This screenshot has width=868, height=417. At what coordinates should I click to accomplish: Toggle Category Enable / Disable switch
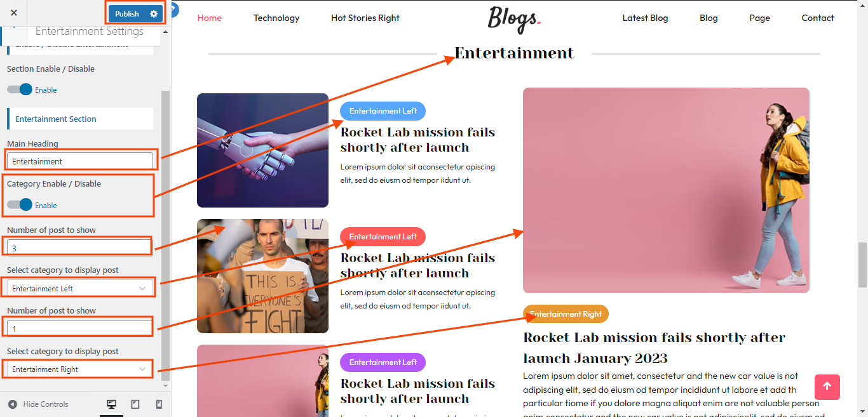(x=20, y=205)
